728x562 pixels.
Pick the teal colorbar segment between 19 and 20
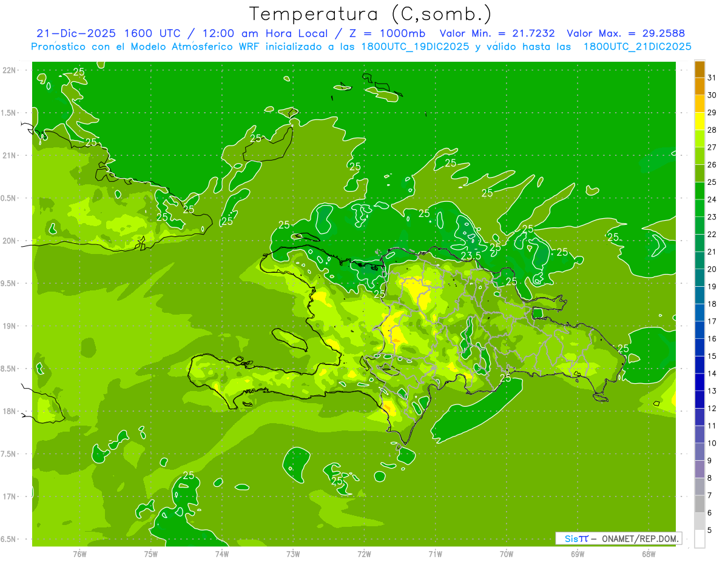[699, 278]
